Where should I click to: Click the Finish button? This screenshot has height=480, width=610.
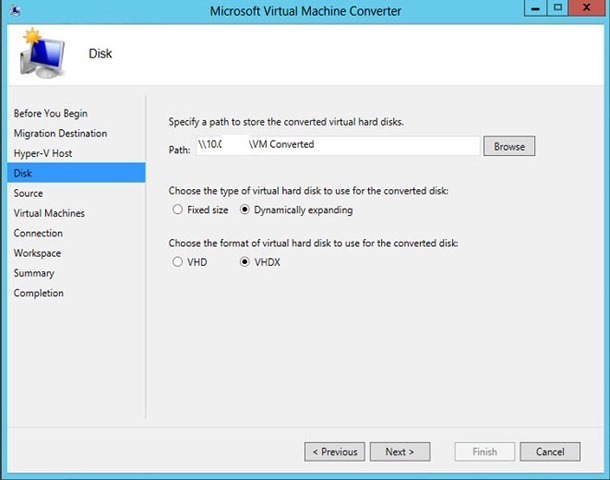pyautogui.click(x=484, y=452)
